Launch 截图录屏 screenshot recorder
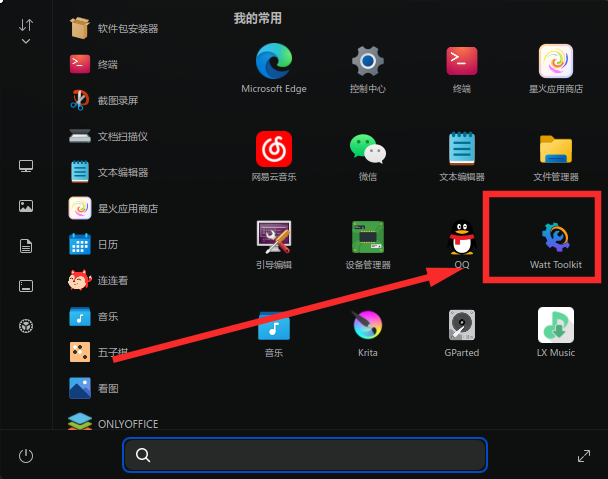 point(103,100)
